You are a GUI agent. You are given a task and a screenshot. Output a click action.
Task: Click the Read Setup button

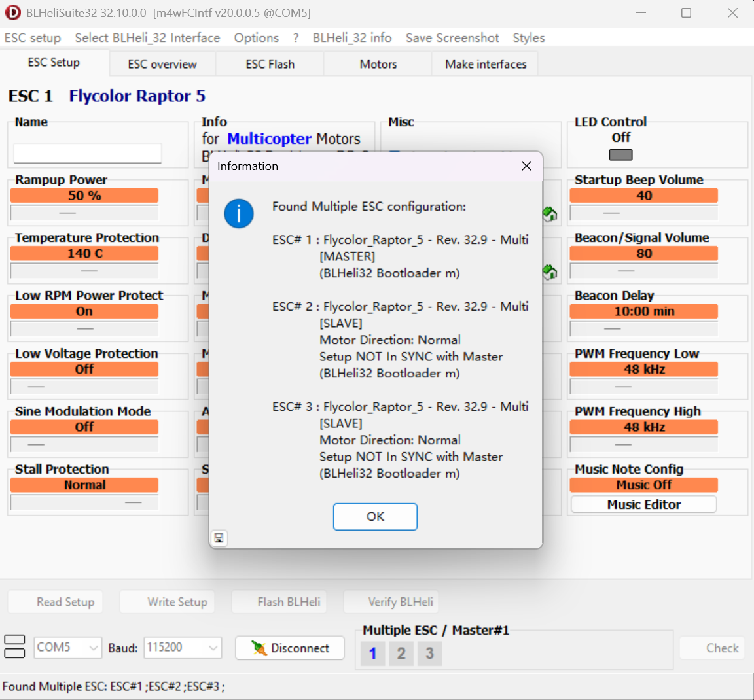pos(55,602)
